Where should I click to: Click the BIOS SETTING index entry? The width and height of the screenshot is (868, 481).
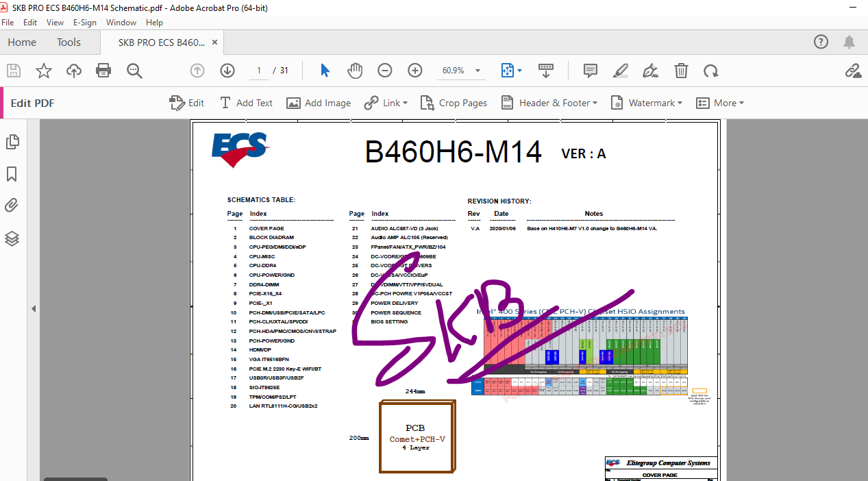coord(389,322)
